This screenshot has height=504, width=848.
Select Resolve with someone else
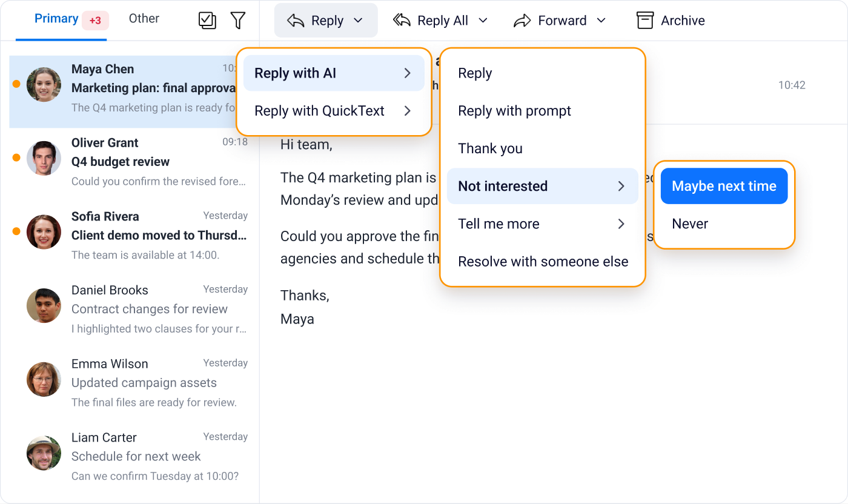543,262
